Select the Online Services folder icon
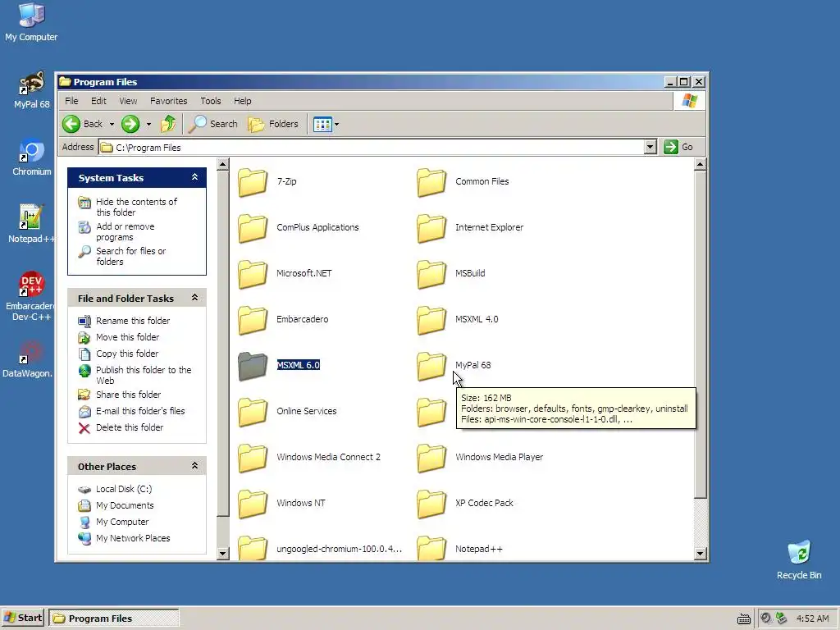 point(253,412)
